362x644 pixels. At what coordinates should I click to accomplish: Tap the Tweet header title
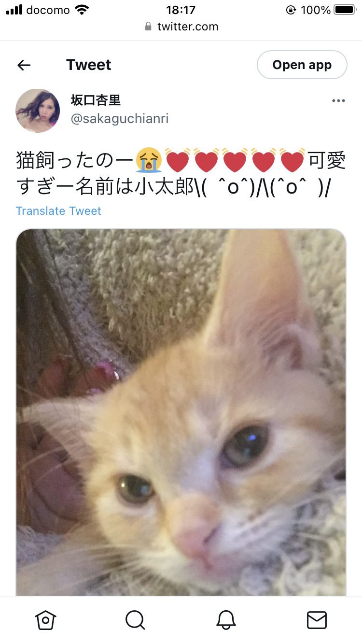[x=89, y=65]
